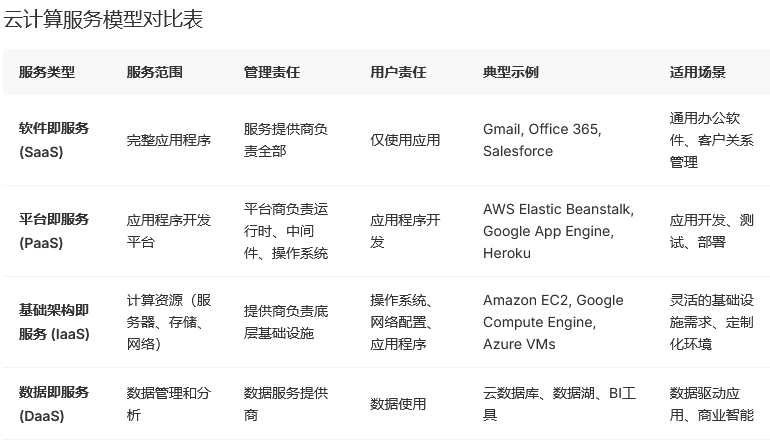
Task: Select the 服务提供商负责全部 cell
Action: (x=286, y=140)
